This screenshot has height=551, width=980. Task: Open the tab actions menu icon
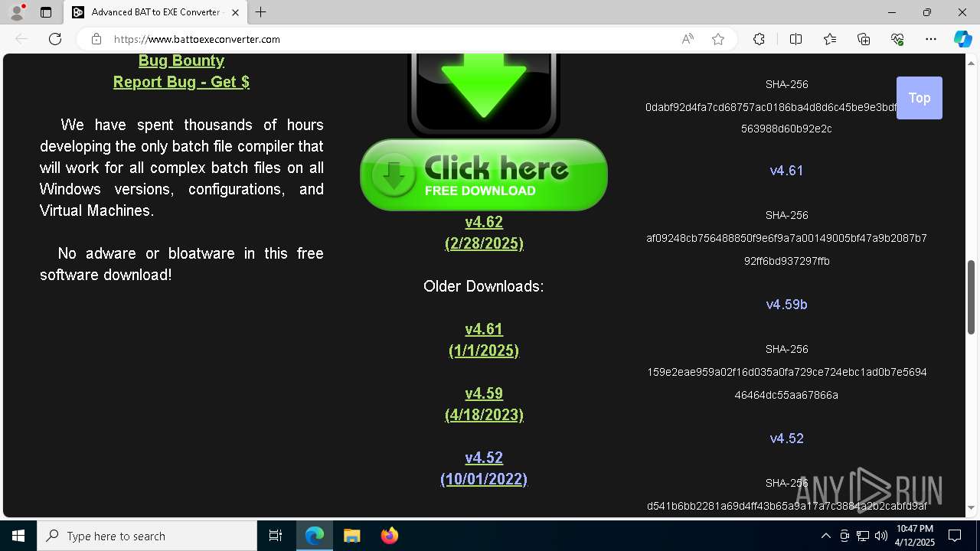click(x=46, y=12)
